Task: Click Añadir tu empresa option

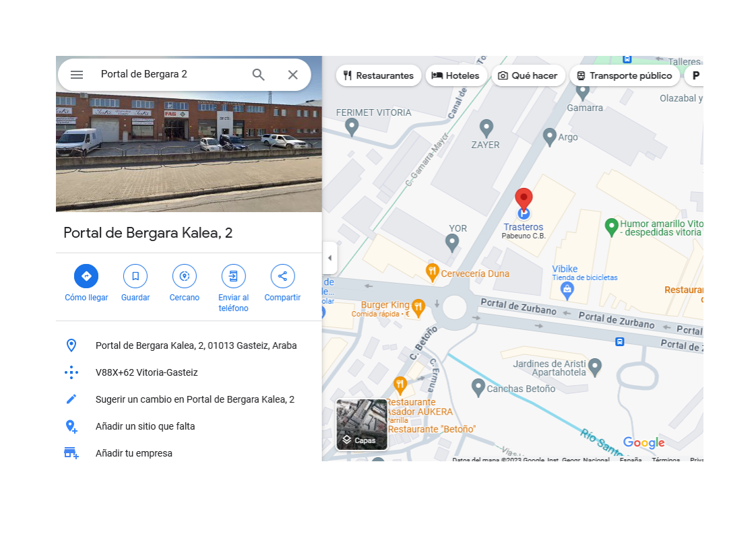Action: (x=133, y=453)
